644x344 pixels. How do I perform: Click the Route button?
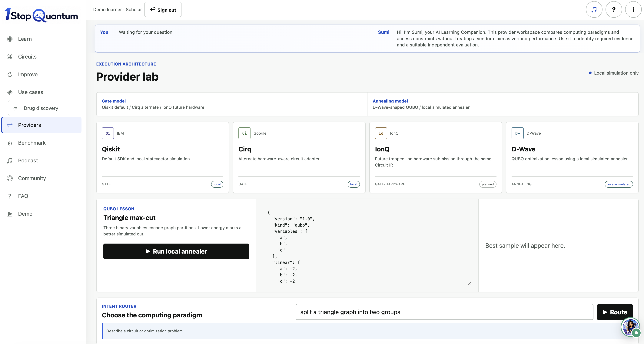(615, 312)
